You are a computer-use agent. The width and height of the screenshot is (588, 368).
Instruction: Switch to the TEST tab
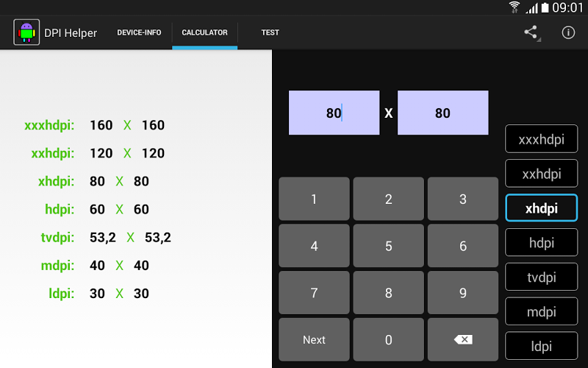point(270,32)
